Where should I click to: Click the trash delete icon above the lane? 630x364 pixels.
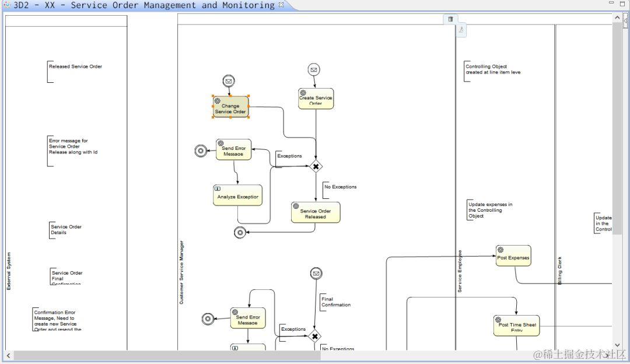click(450, 19)
